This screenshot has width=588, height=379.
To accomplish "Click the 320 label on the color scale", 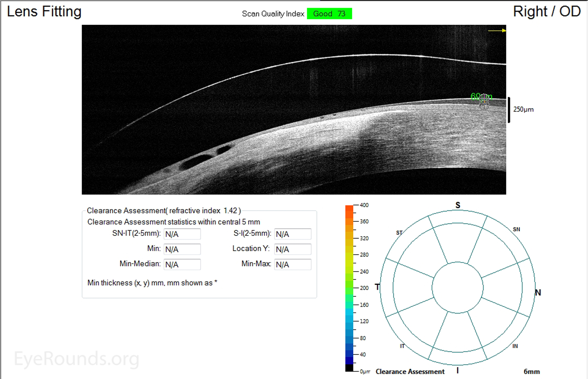I will pos(364,238).
